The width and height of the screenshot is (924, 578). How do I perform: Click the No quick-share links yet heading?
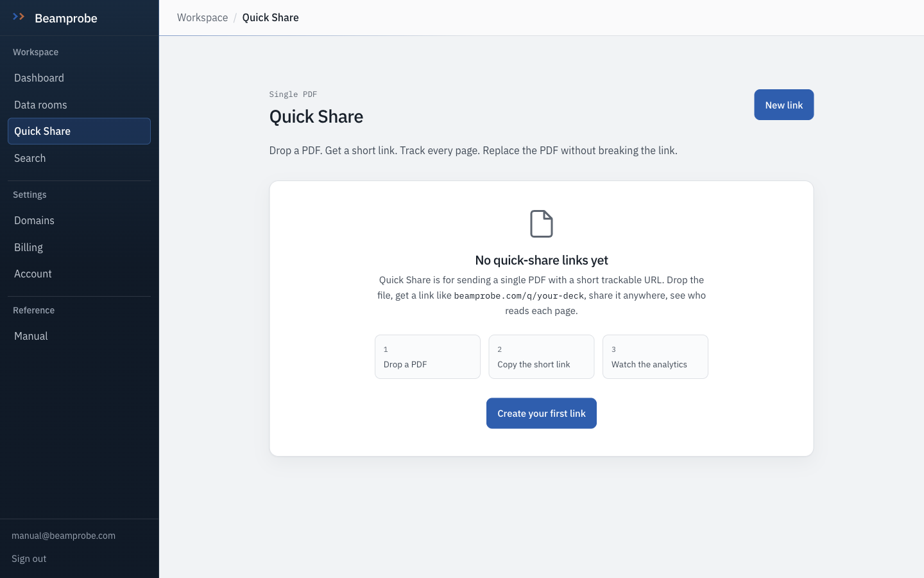pyautogui.click(x=542, y=260)
